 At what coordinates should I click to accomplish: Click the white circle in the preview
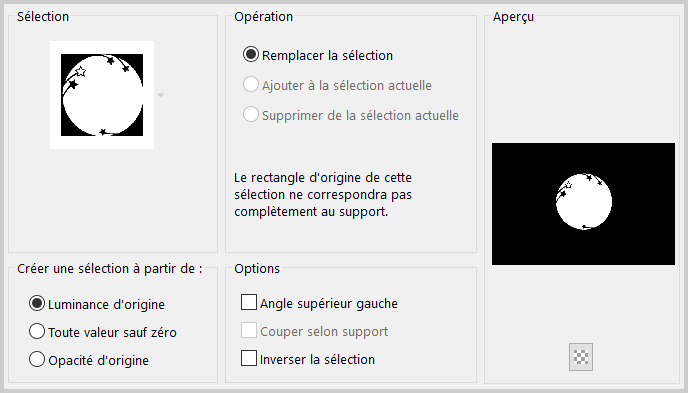pyautogui.click(x=584, y=201)
